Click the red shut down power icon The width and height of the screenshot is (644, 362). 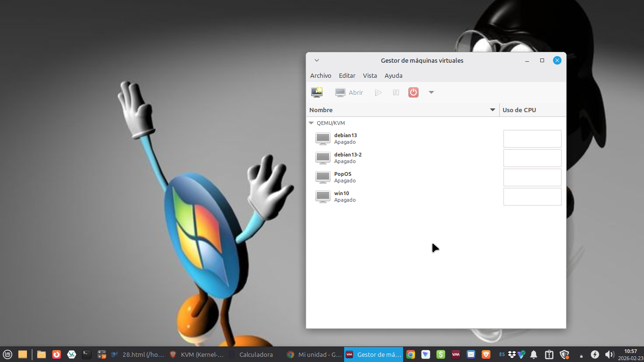(x=413, y=92)
